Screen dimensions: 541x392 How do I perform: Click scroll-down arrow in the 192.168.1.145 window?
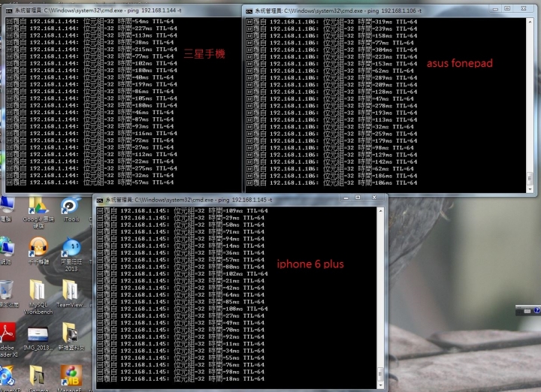[x=380, y=385]
